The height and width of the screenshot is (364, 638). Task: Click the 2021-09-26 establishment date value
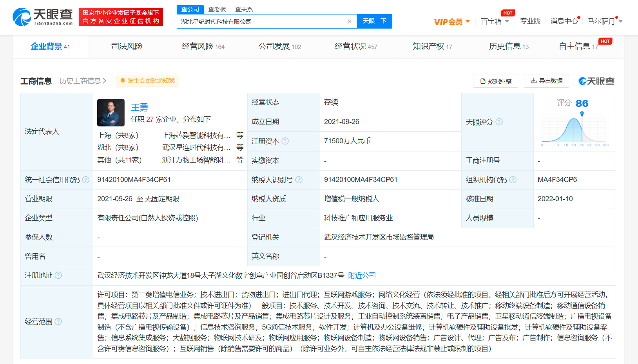coord(342,122)
